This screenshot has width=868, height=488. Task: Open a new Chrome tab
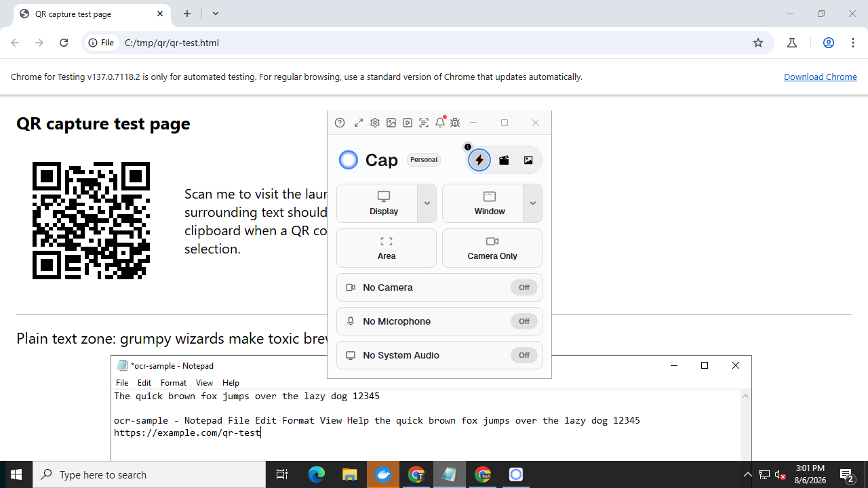[x=187, y=14]
